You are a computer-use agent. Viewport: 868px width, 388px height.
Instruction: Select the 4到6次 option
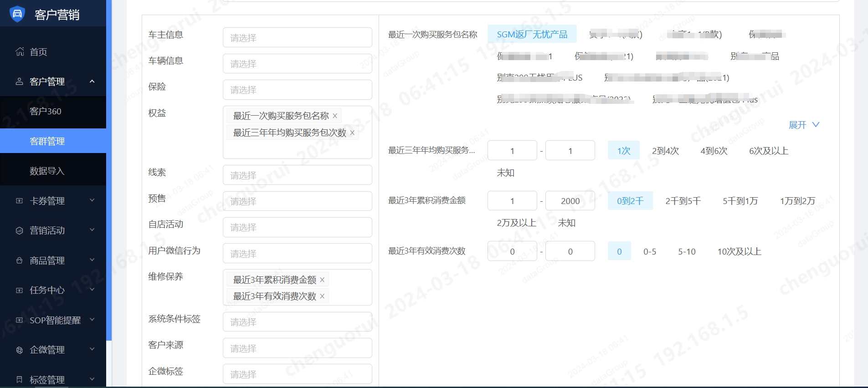714,151
